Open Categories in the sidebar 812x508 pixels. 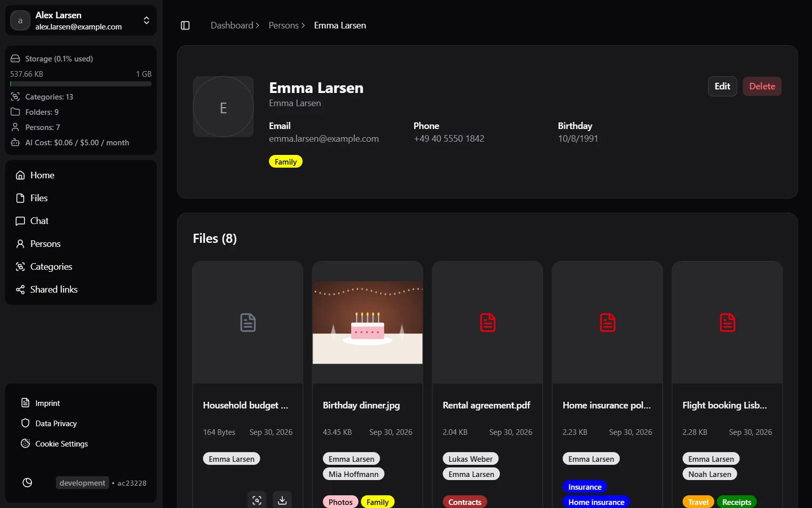point(81,267)
